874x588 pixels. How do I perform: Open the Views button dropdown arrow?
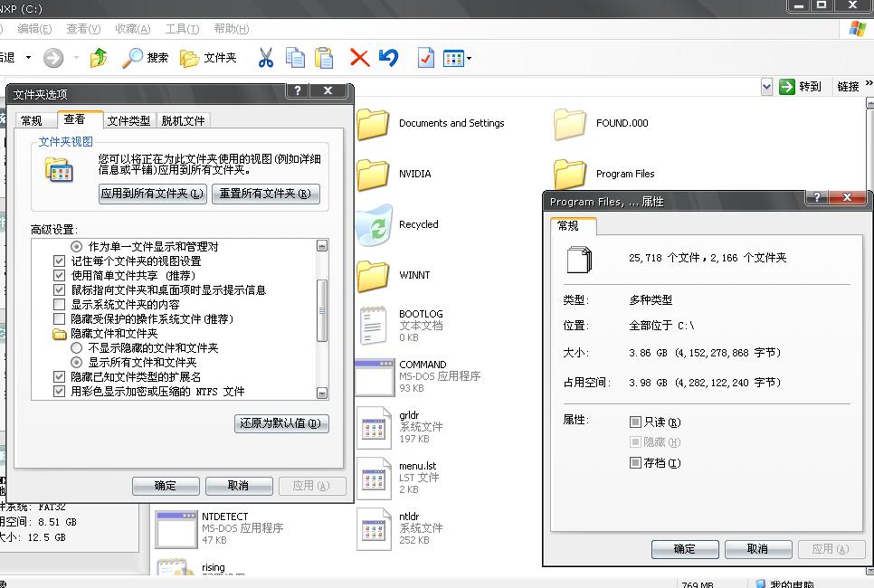pos(469,59)
